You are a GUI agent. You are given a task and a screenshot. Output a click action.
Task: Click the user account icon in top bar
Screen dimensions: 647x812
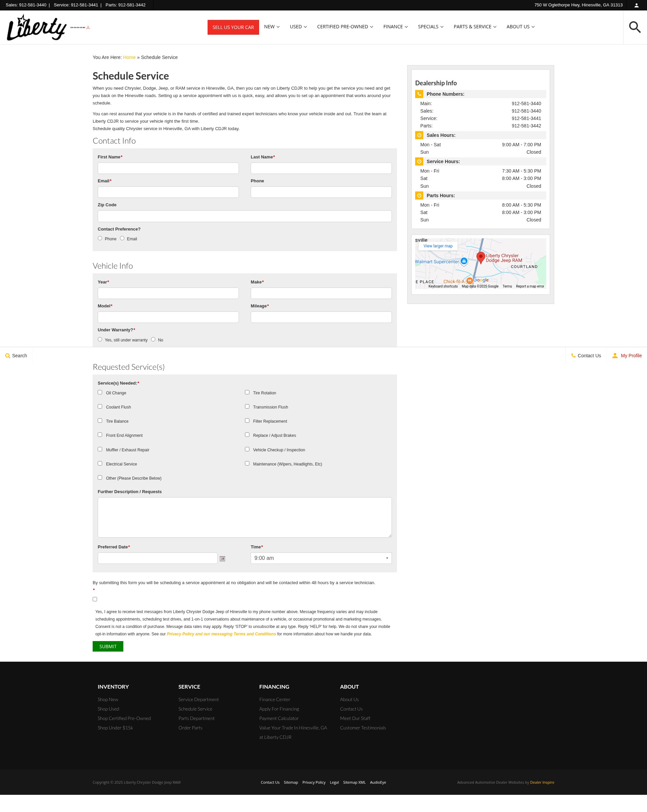click(x=637, y=5)
